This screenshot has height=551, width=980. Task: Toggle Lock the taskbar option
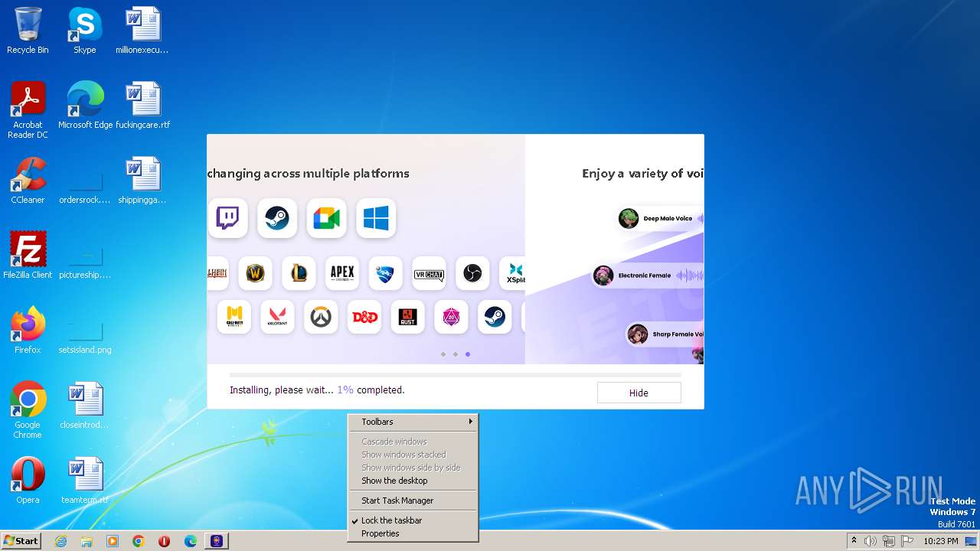413,520
